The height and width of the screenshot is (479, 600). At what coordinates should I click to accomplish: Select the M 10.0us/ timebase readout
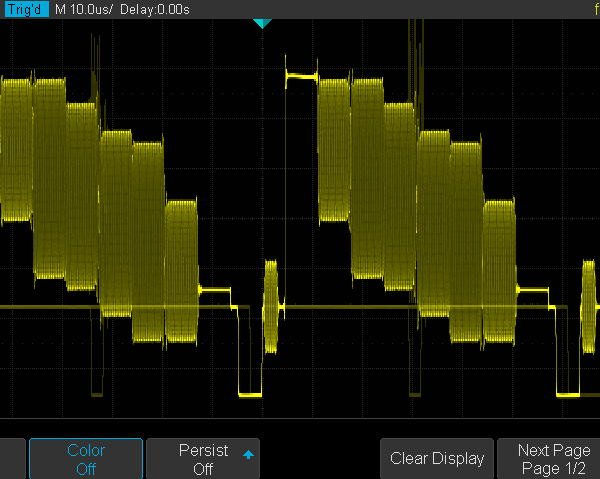point(78,9)
